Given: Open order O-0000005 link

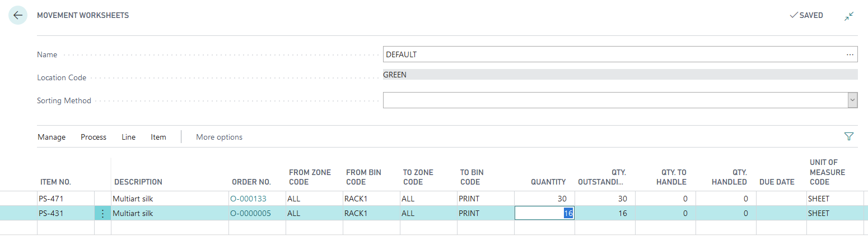Looking at the screenshot, I should (253, 213).
